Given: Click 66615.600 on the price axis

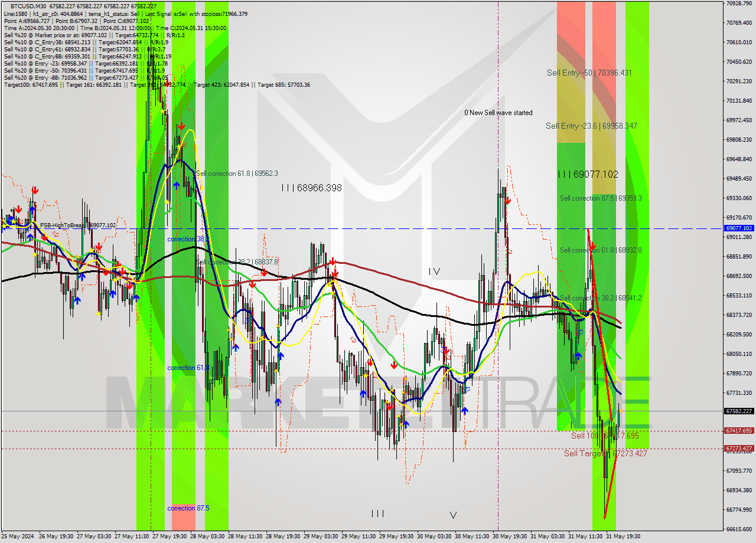Looking at the screenshot, I should [x=739, y=529].
